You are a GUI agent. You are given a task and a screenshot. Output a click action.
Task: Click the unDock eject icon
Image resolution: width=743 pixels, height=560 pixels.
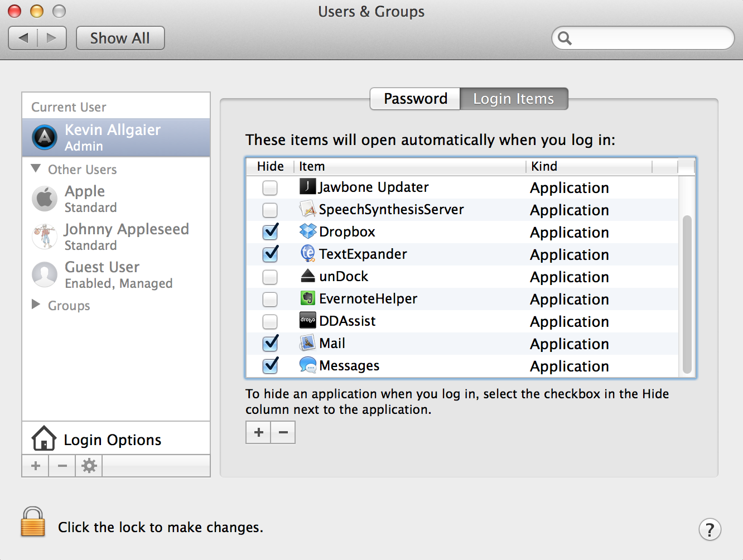[307, 276]
